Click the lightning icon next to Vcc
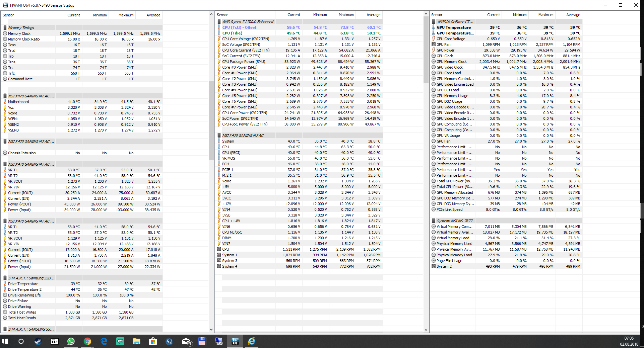This screenshot has width=644, height=348. [5, 107]
